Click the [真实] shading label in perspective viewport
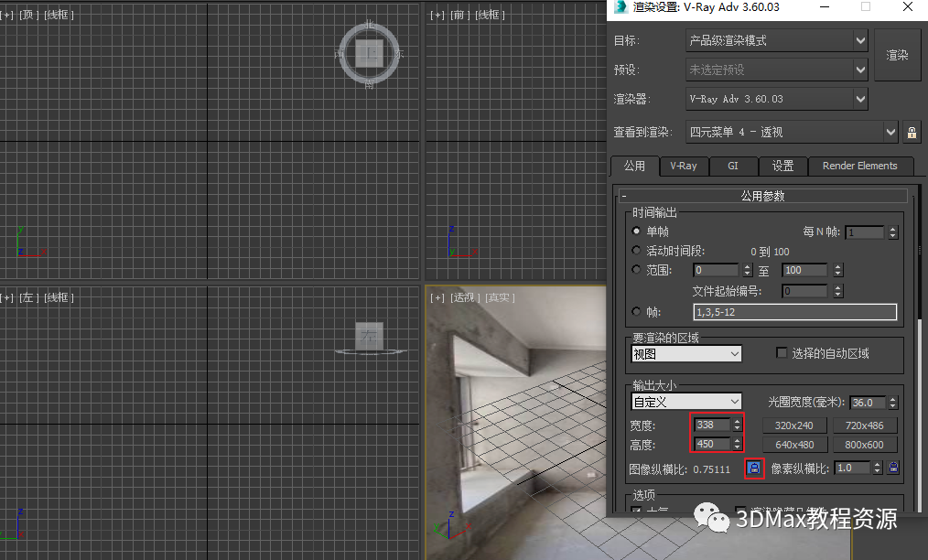The width and height of the screenshot is (928, 560). click(x=500, y=297)
